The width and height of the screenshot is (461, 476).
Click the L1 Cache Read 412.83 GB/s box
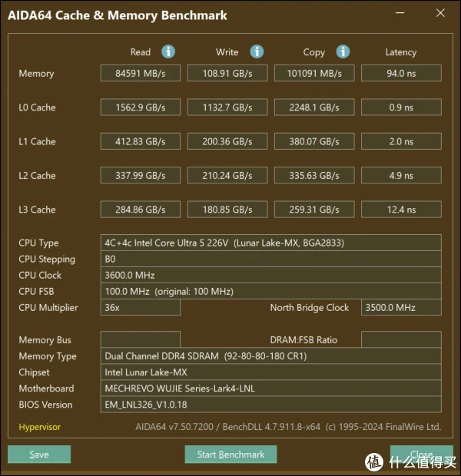(141, 141)
